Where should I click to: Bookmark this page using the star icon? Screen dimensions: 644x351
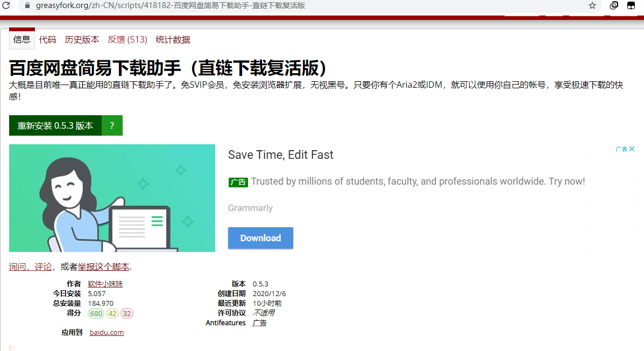pos(592,6)
